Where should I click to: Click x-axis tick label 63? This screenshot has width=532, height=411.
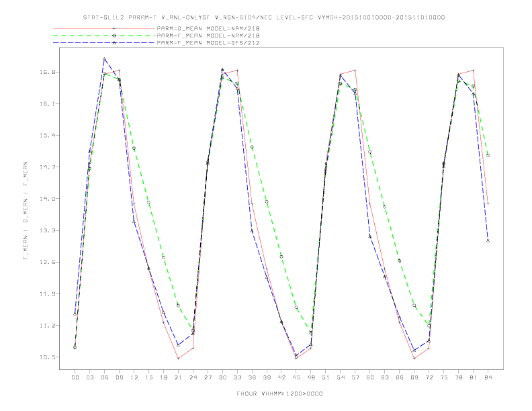pyautogui.click(x=385, y=377)
